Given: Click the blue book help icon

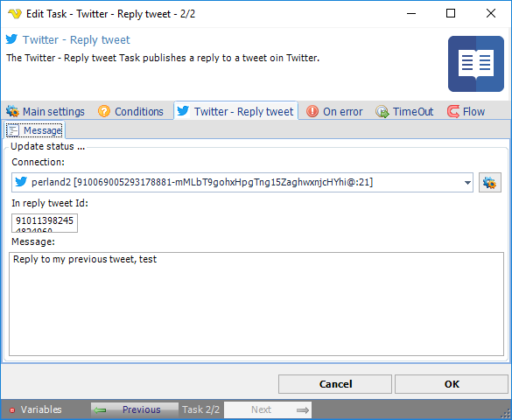Looking at the screenshot, I should [x=476, y=64].
